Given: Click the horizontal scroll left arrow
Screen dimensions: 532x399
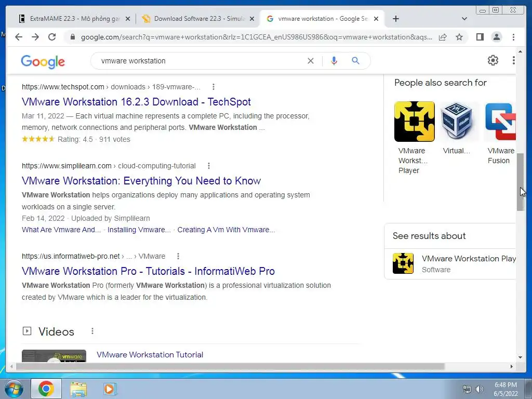Looking at the screenshot, I should pyautogui.click(x=11, y=366).
